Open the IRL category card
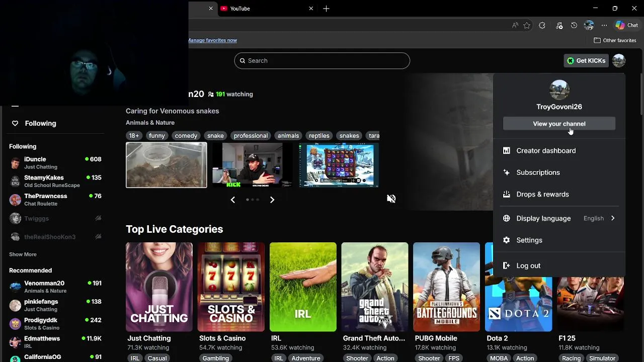Screen dimensions: 644x362 click(x=303, y=287)
